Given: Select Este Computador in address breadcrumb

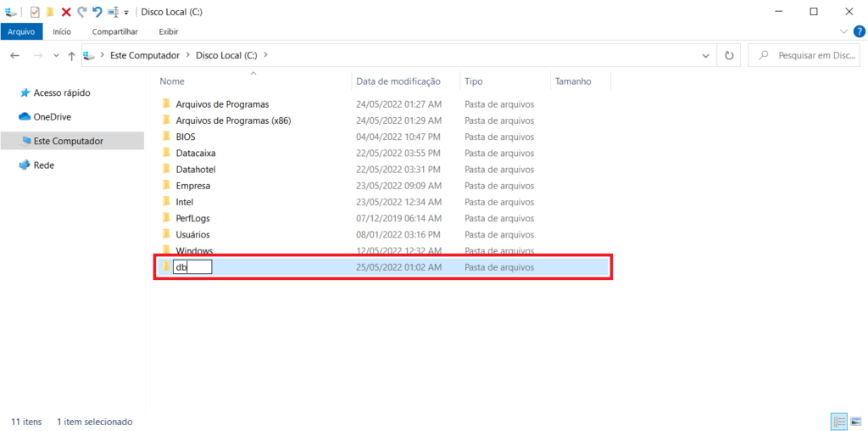Looking at the screenshot, I should [x=145, y=55].
